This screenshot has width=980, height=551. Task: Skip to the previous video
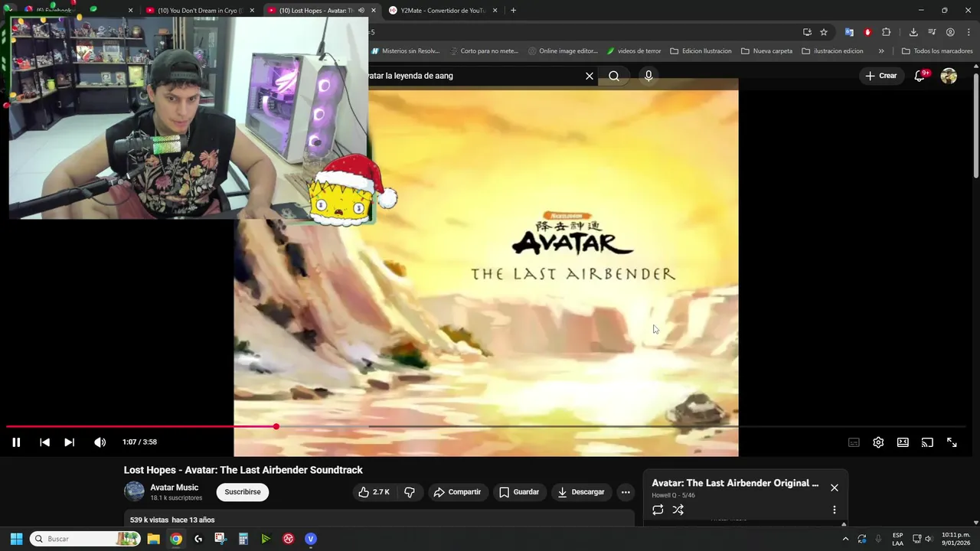pos(44,442)
